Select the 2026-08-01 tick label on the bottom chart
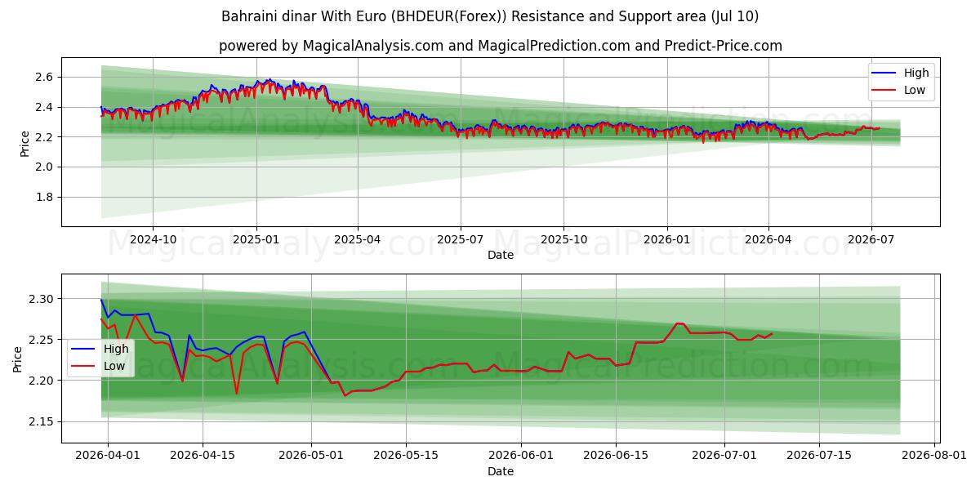The width and height of the screenshot is (980, 490). [x=934, y=456]
